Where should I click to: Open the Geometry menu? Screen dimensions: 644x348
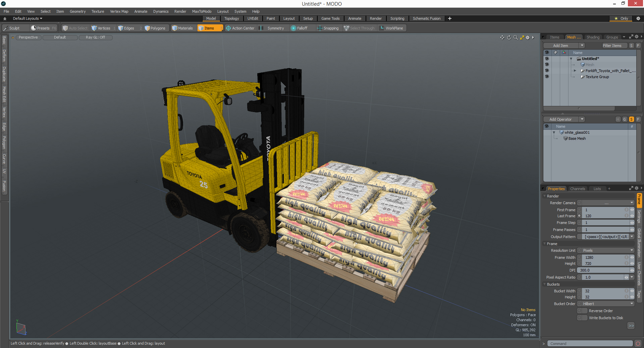coord(77,11)
